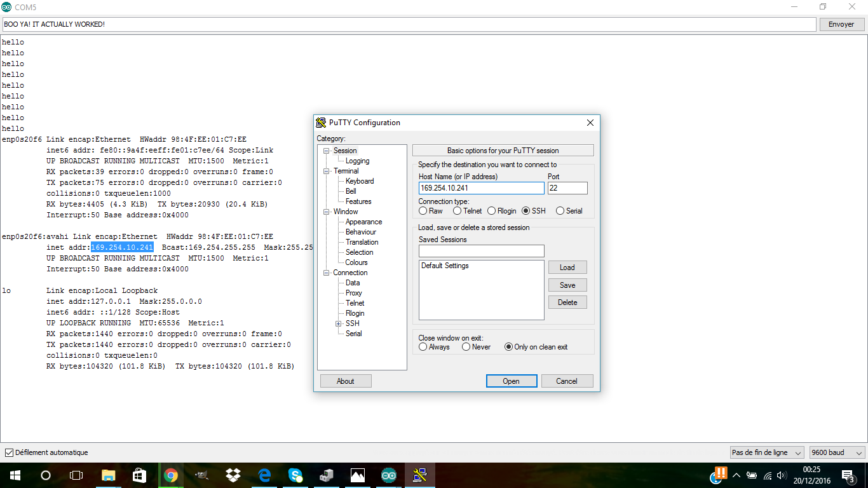Toggle the Défilement automatique checkbox
Viewport: 868px width, 488px height.
[9, 453]
